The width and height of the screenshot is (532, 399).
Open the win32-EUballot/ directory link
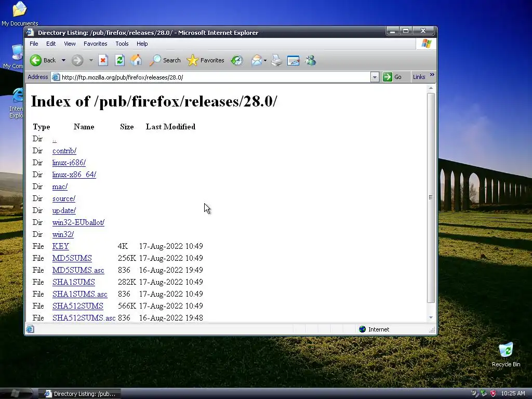78,222
